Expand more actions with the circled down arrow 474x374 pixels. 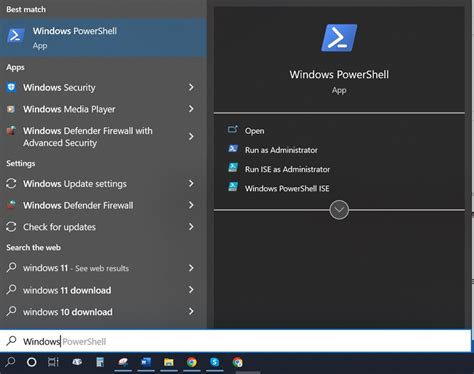[339, 210]
